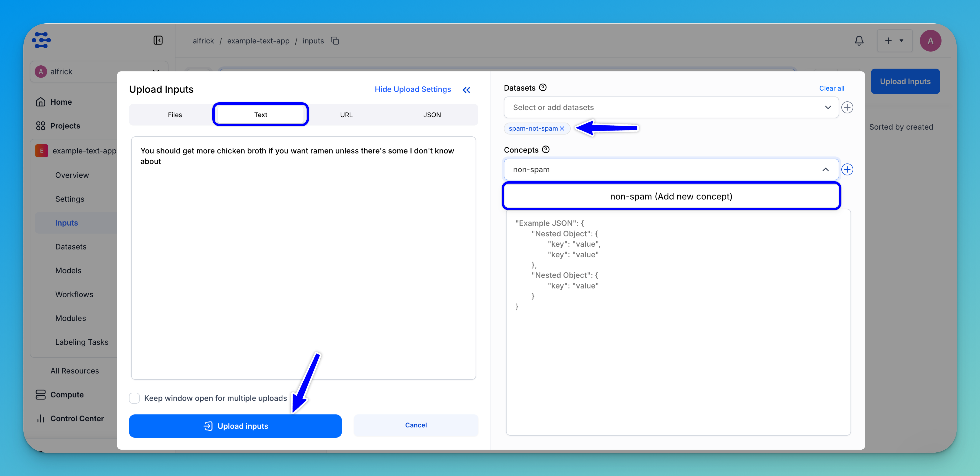Click the double-chevron collapse settings icon
980x476 pixels.
tap(466, 90)
